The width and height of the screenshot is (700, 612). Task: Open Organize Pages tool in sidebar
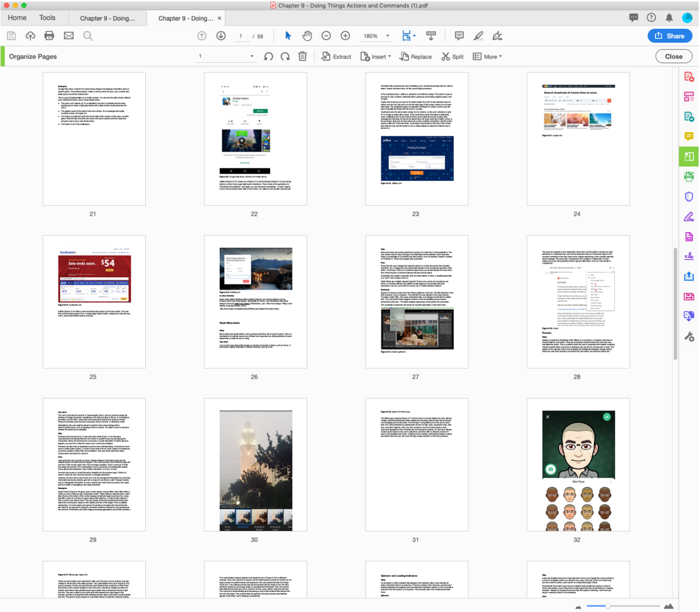click(689, 157)
